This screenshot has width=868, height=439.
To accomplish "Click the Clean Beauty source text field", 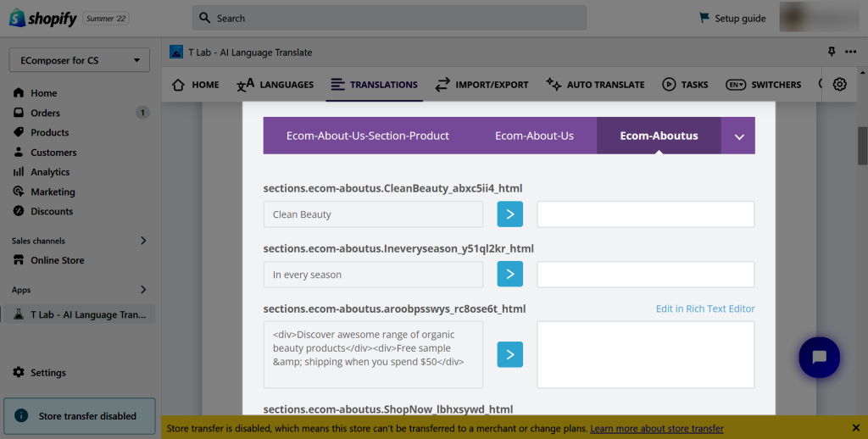I will pyautogui.click(x=373, y=214).
